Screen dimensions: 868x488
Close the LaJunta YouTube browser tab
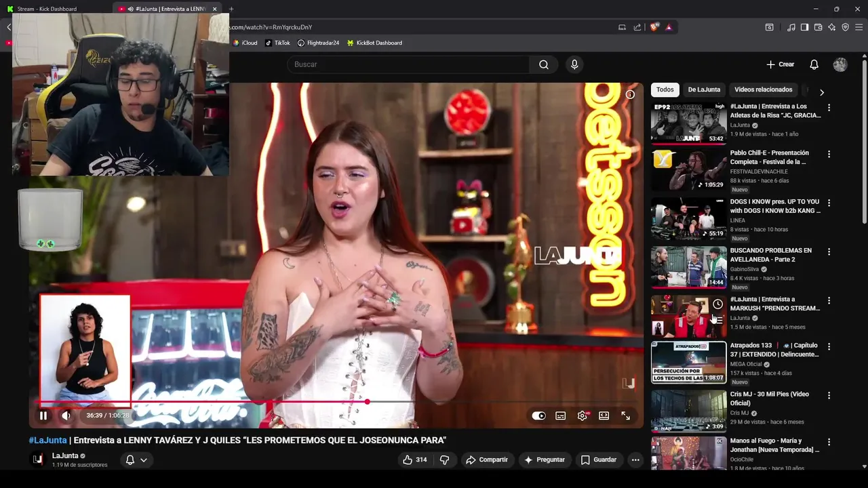click(214, 9)
